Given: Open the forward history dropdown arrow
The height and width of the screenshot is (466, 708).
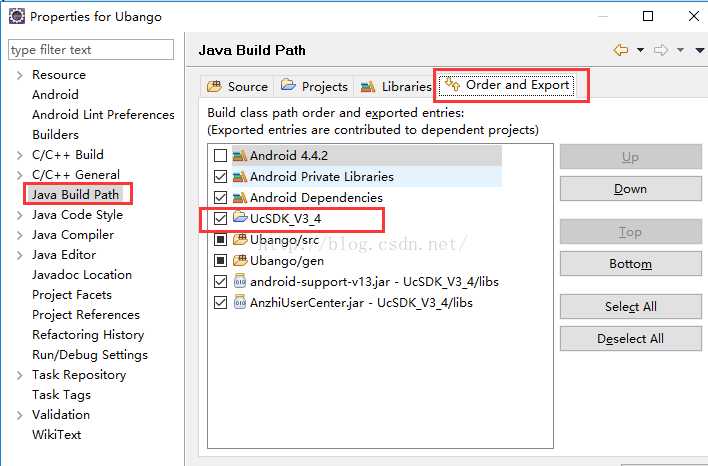Looking at the screenshot, I should pyautogui.click(x=680, y=50).
